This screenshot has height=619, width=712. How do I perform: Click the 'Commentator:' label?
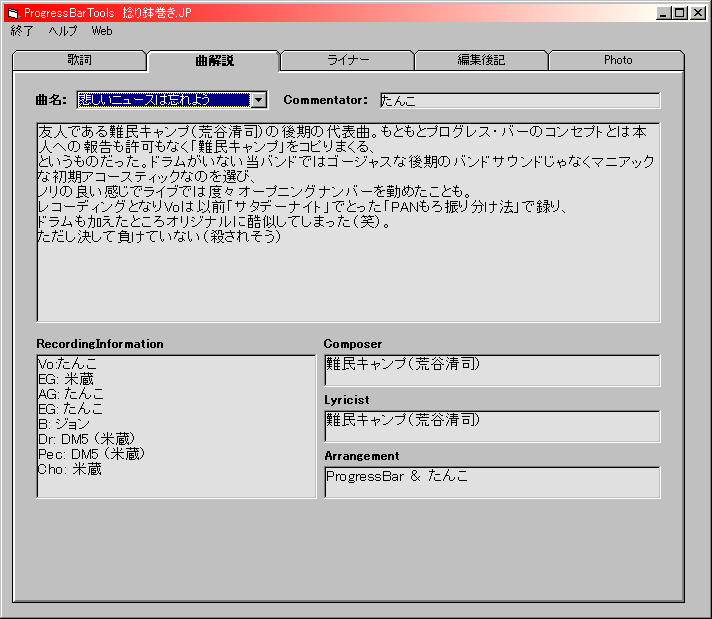coord(326,100)
